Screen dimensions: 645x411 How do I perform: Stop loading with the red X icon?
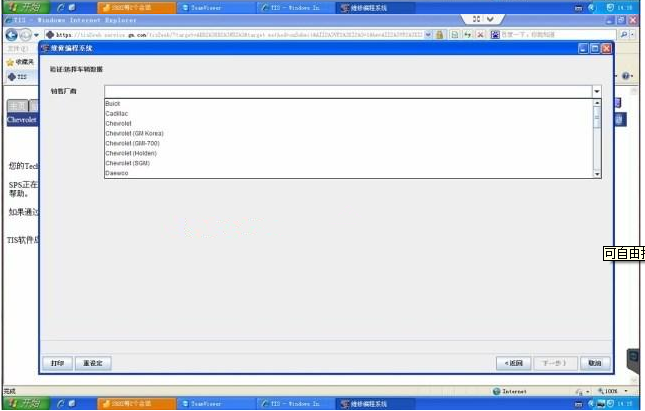[480, 35]
